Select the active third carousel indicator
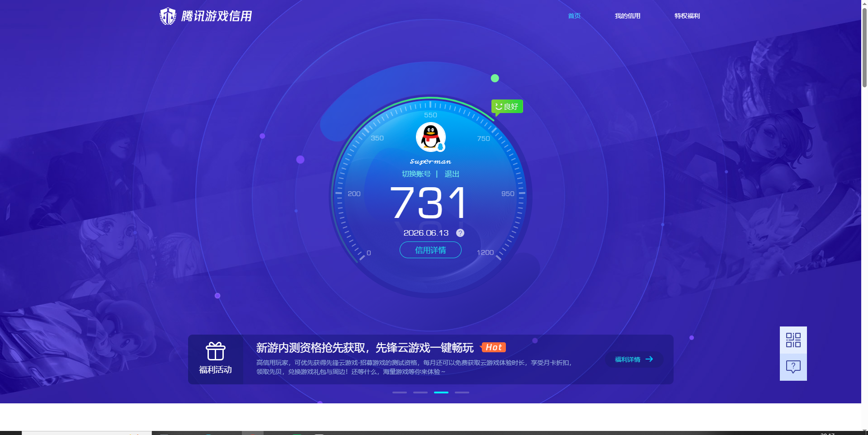The image size is (868, 435). click(x=441, y=392)
